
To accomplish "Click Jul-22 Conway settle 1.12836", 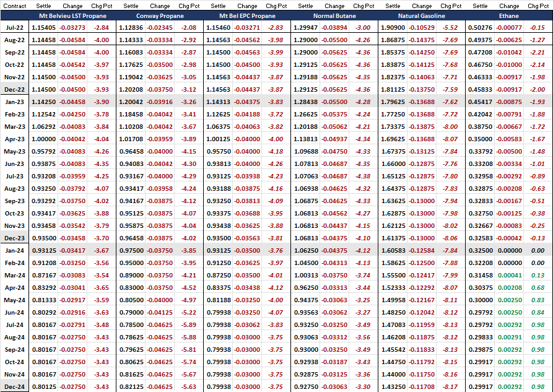I will tap(131, 27).
